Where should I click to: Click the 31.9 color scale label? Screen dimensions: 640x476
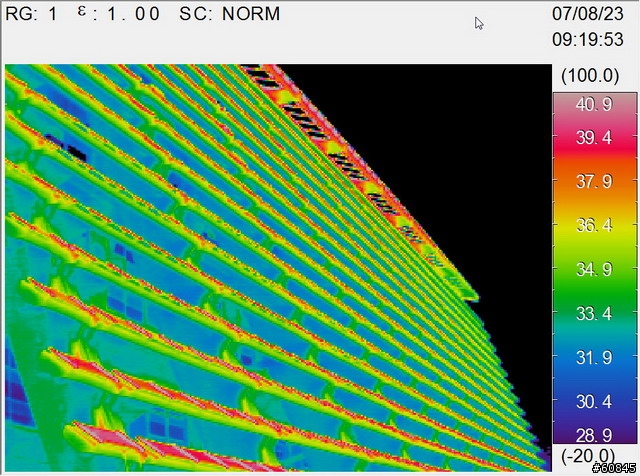click(x=594, y=358)
